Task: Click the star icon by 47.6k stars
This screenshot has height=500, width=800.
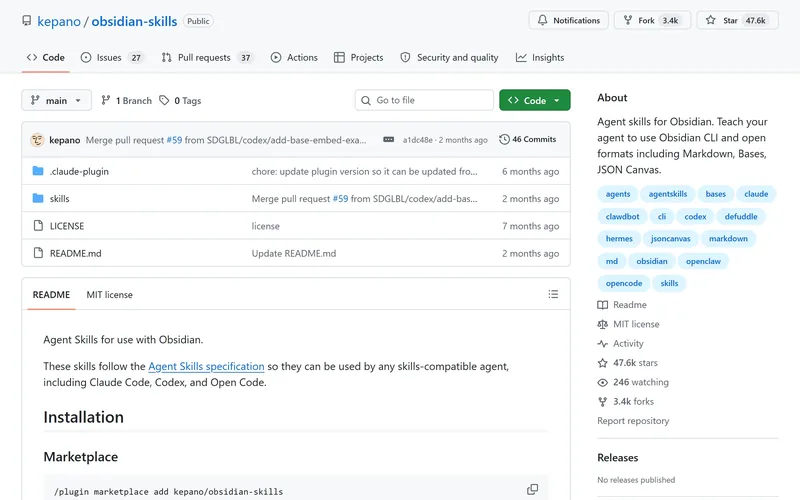Action: click(603, 363)
